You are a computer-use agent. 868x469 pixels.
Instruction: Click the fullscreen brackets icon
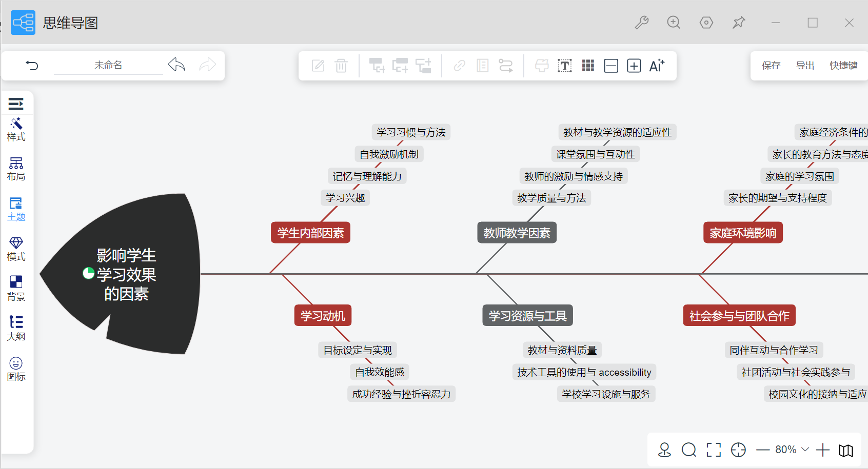coord(714,450)
